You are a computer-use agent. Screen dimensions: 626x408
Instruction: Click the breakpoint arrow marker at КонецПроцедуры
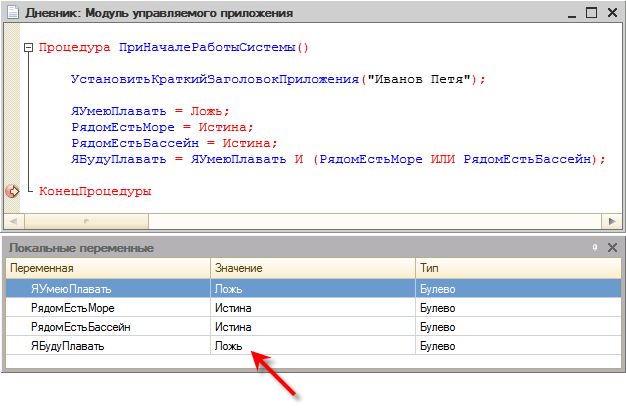click(x=12, y=191)
